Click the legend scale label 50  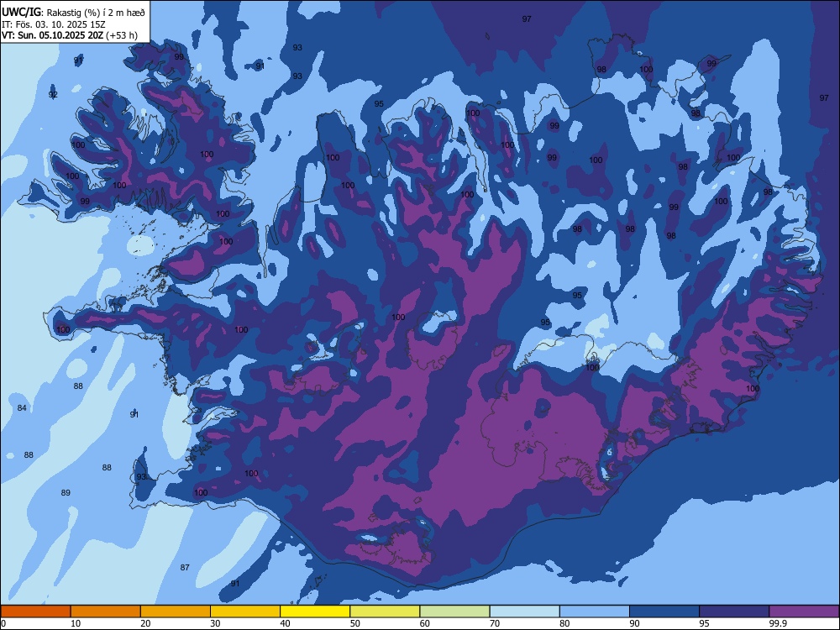[x=355, y=623]
